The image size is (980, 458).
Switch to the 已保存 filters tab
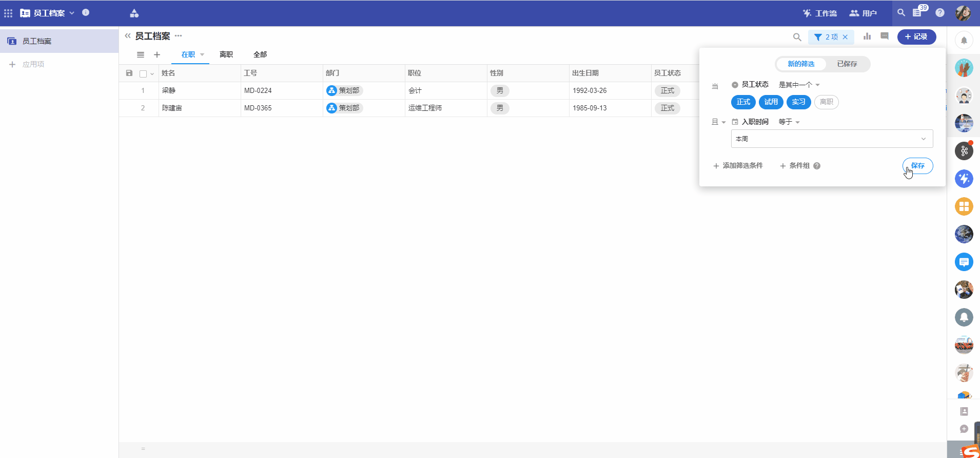point(847,64)
